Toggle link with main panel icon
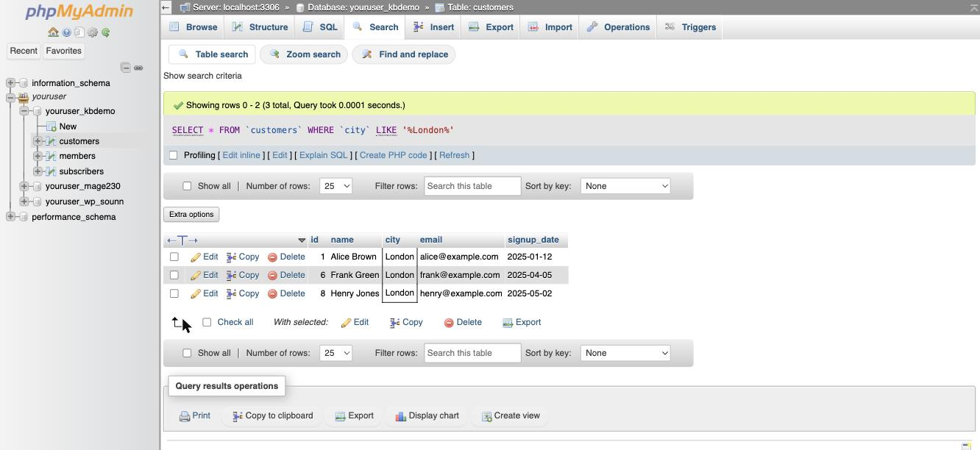Image resolution: width=980 pixels, height=450 pixels. coord(138,68)
